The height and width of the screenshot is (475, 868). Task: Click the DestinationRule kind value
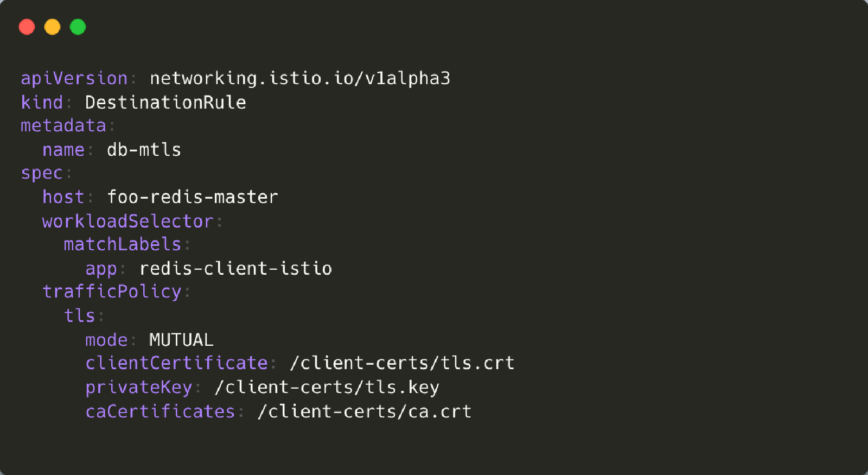pos(165,102)
